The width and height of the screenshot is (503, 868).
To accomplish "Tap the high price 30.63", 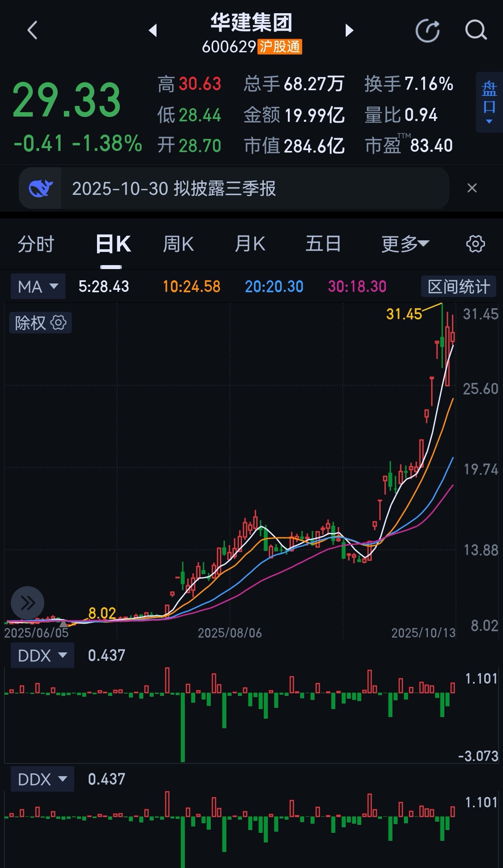I will click(x=200, y=84).
